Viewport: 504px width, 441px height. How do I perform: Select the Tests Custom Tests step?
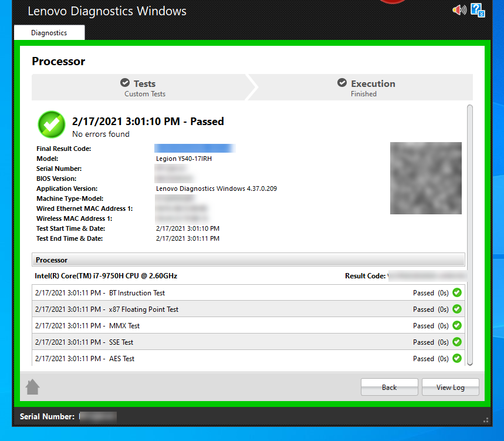pyautogui.click(x=140, y=87)
